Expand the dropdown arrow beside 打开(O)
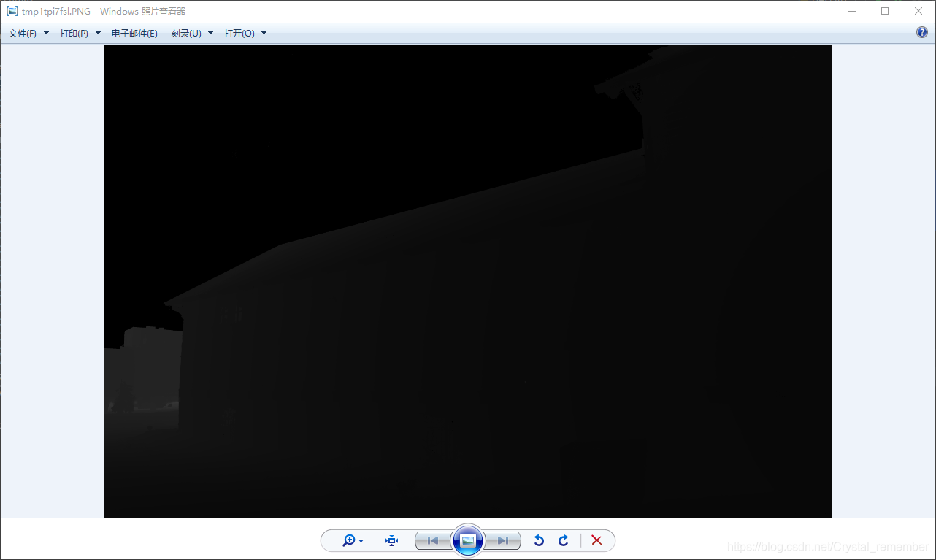 264,34
